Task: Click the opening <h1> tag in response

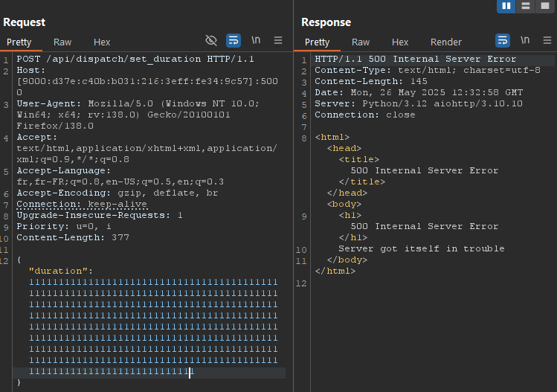Action: coord(350,216)
